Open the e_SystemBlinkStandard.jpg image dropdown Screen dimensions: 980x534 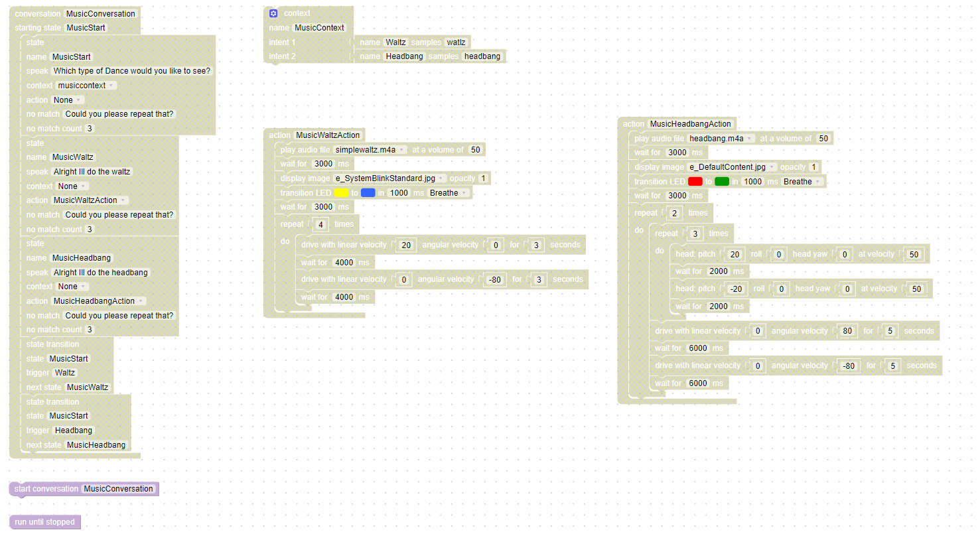(390, 178)
